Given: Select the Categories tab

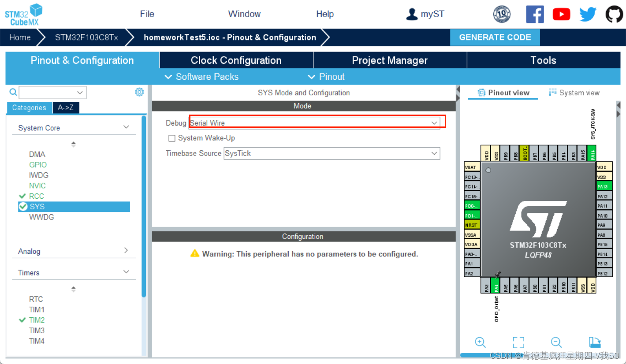Looking at the screenshot, I should tap(29, 108).
